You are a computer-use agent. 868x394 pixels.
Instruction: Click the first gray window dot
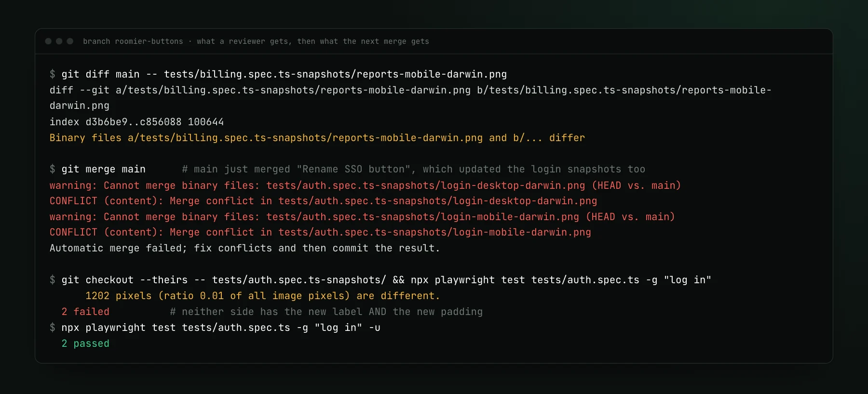48,41
